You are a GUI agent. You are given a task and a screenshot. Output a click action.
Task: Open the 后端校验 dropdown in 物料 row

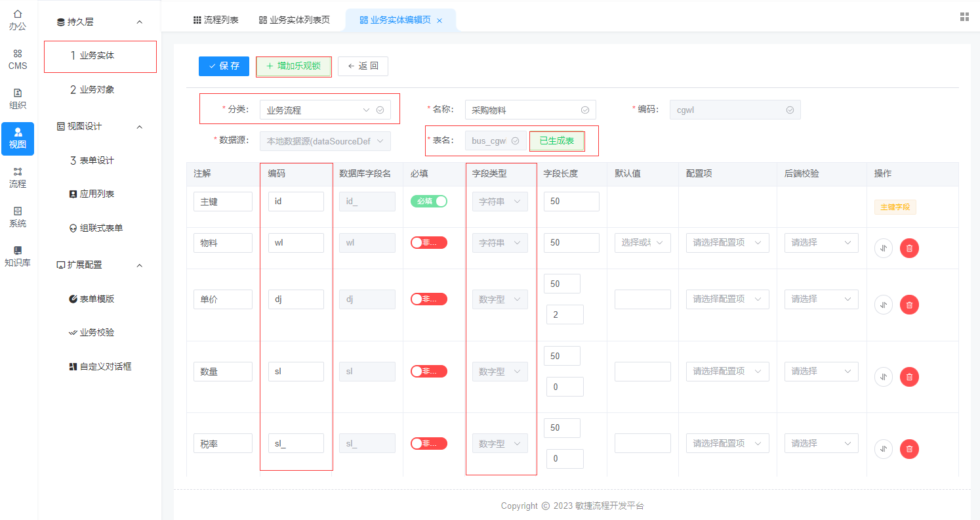coord(821,243)
